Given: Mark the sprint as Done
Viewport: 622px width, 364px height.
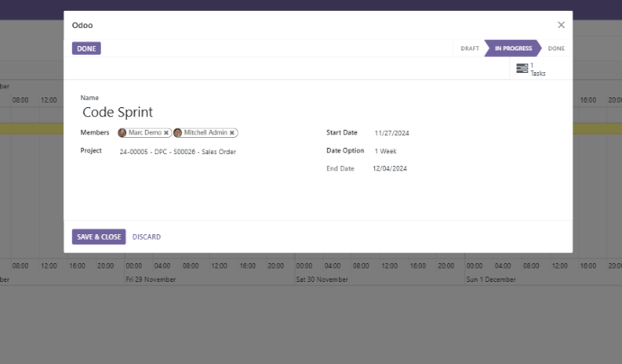Looking at the screenshot, I should 87,49.
